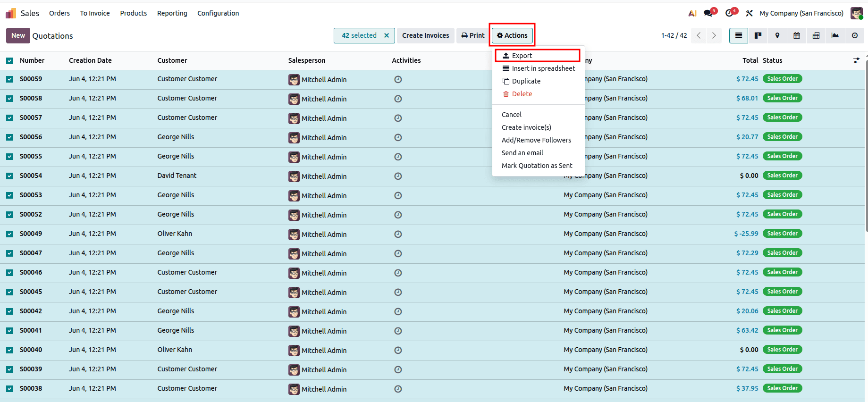This screenshot has width=868, height=402.
Task: Click Mitchell Admin avatar on row S00058
Action: pyautogui.click(x=294, y=99)
